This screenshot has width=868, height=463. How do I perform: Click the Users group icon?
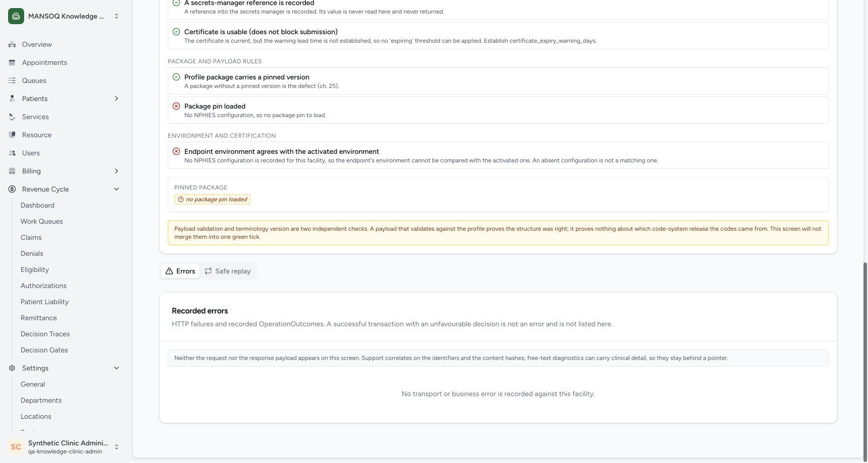click(12, 153)
